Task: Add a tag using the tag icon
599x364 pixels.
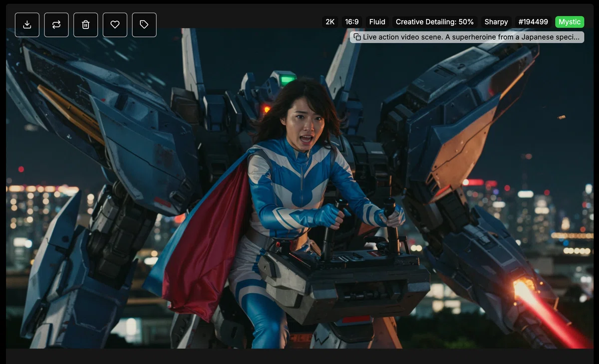Action: click(144, 25)
